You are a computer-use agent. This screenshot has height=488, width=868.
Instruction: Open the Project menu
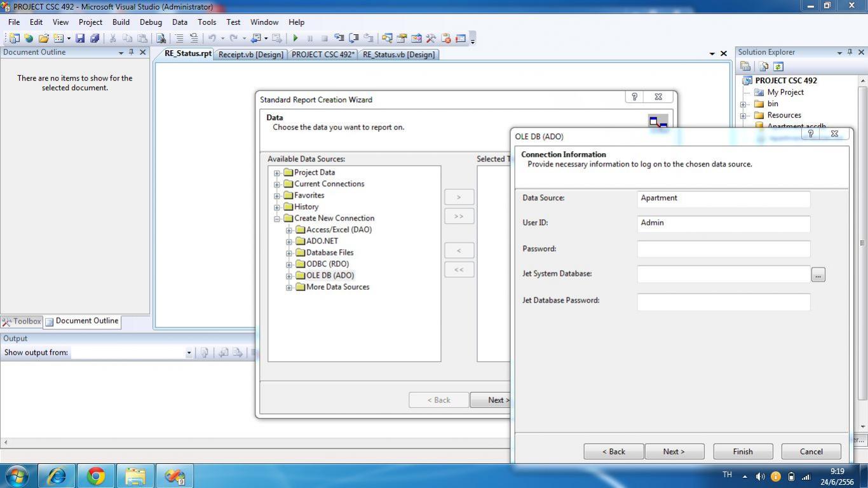[90, 22]
